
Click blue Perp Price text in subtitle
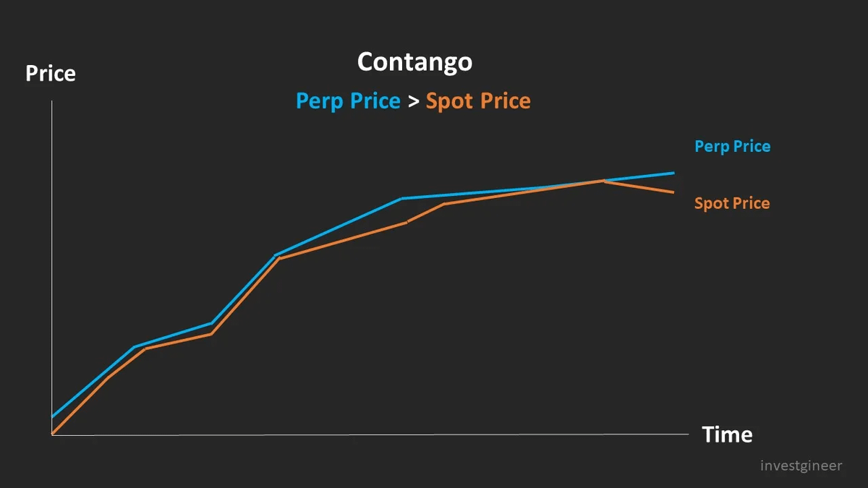348,101
